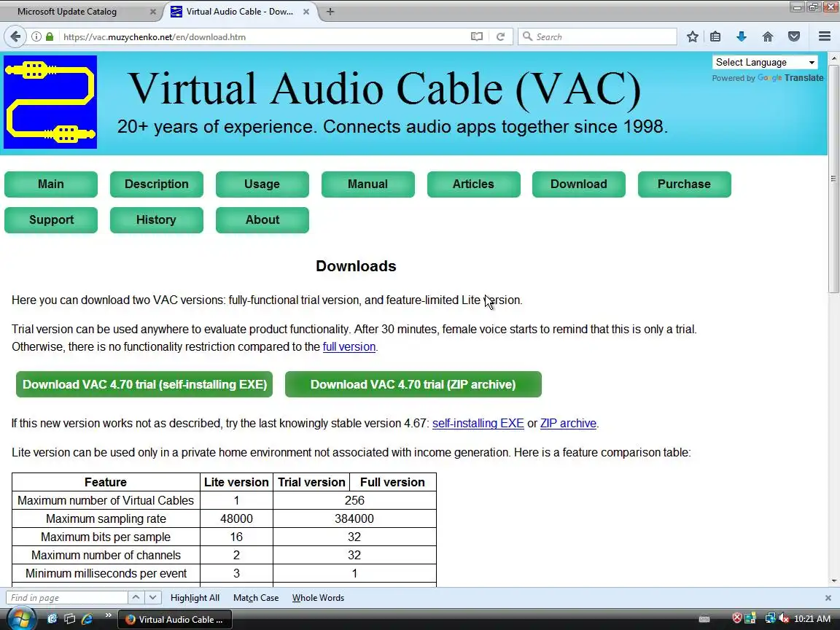Switch to Microsoft Update Catalog tab
The width and height of the screenshot is (840, 630).
(x=80, y=11)
